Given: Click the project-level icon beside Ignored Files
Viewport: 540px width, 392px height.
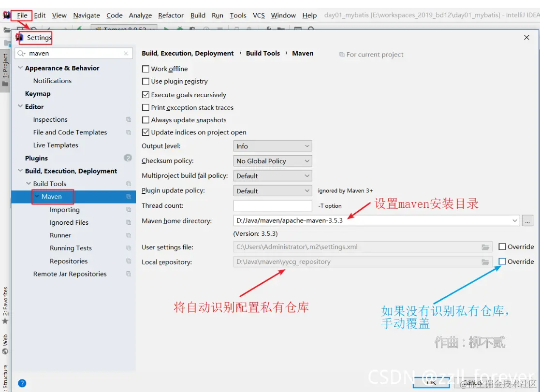Looking at the screenshot, I should tap(129, 222).
